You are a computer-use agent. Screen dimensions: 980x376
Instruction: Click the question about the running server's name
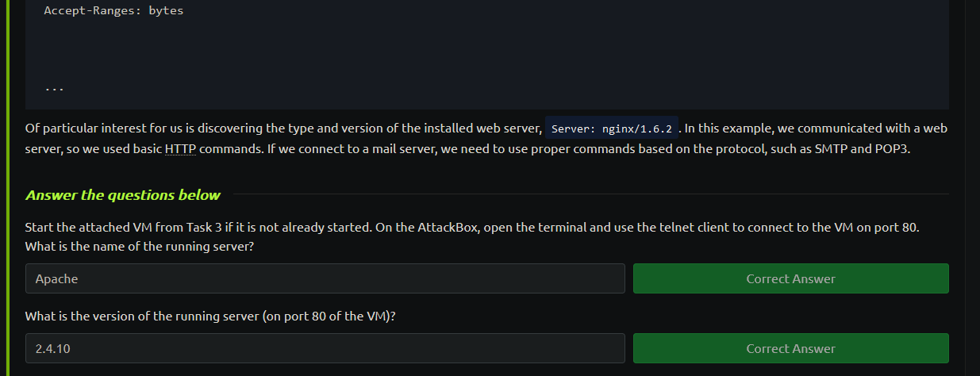pos(139,247)
